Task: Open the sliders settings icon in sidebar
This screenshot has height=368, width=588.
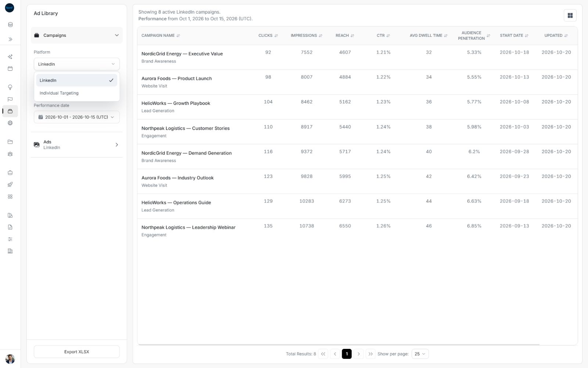Action: (10, 239)
